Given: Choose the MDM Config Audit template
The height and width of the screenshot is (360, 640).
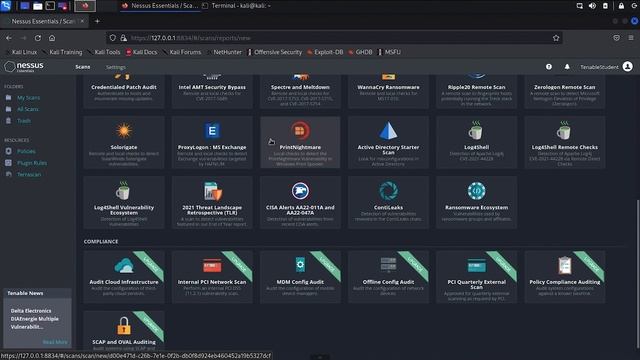Looking at the screenshot, I should tap(300, 277).
